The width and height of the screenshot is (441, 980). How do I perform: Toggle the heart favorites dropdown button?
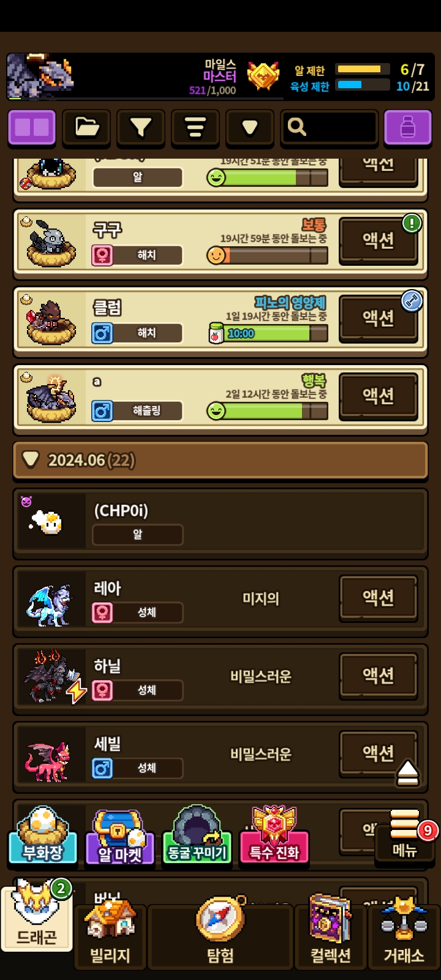coord(250,127)
